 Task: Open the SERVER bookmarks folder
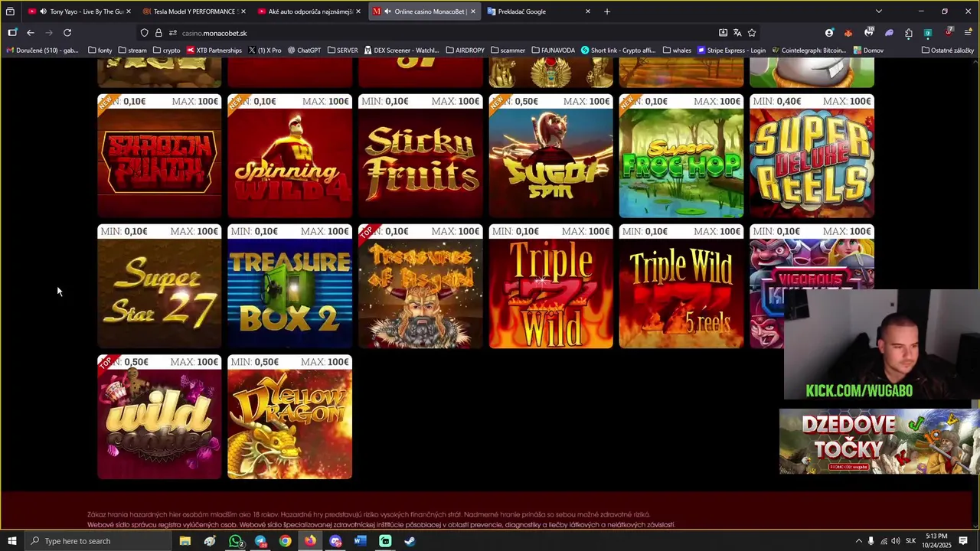coord(342,51)
